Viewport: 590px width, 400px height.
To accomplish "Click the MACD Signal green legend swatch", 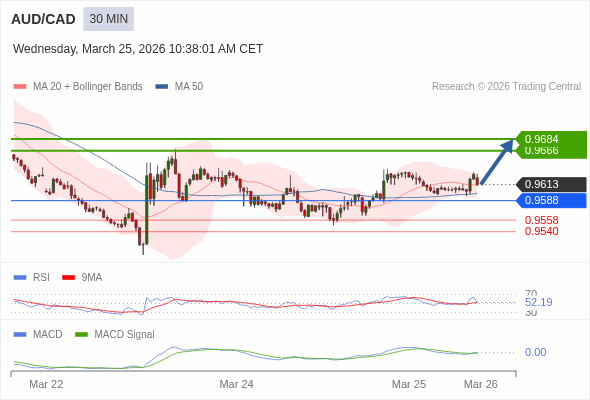I will [x=81, y=335].
